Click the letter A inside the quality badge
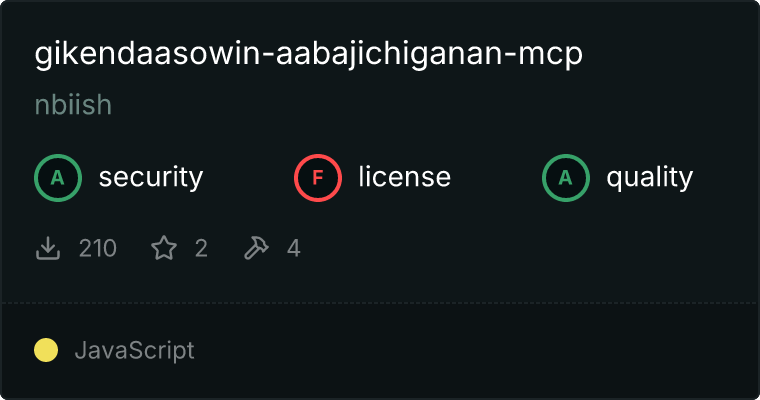Image resolution: width=760 pixels, height=400 pixels. [x=566, y=178]
